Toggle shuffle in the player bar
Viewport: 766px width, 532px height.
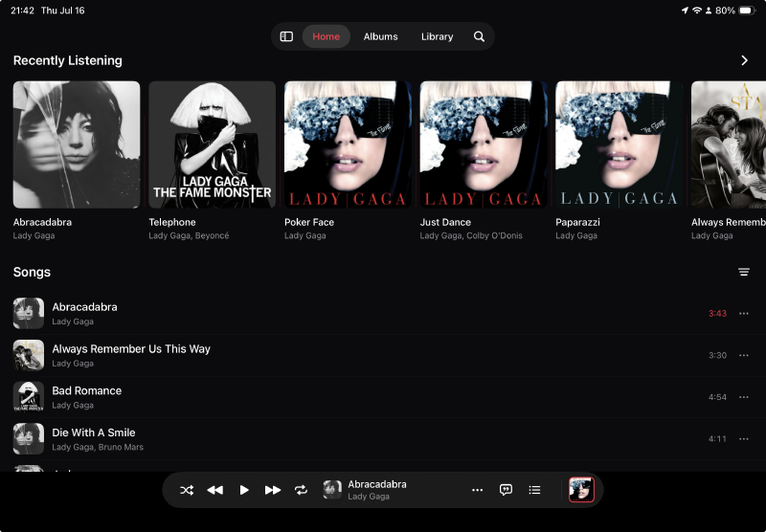(187, 490)
